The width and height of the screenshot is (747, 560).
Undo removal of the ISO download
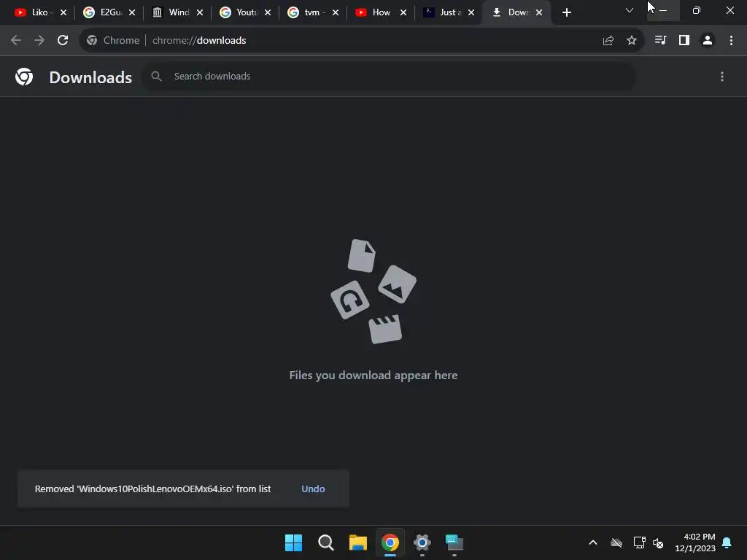[x=313, y=489]
